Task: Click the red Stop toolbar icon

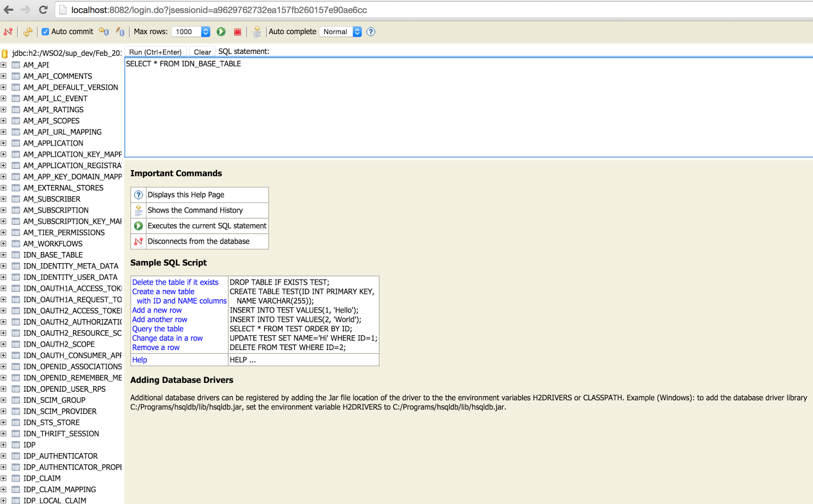Action: (237, 31)
